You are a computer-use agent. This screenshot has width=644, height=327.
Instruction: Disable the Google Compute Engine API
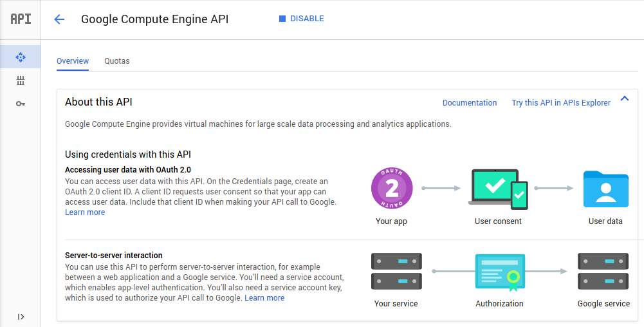point(302,19)
